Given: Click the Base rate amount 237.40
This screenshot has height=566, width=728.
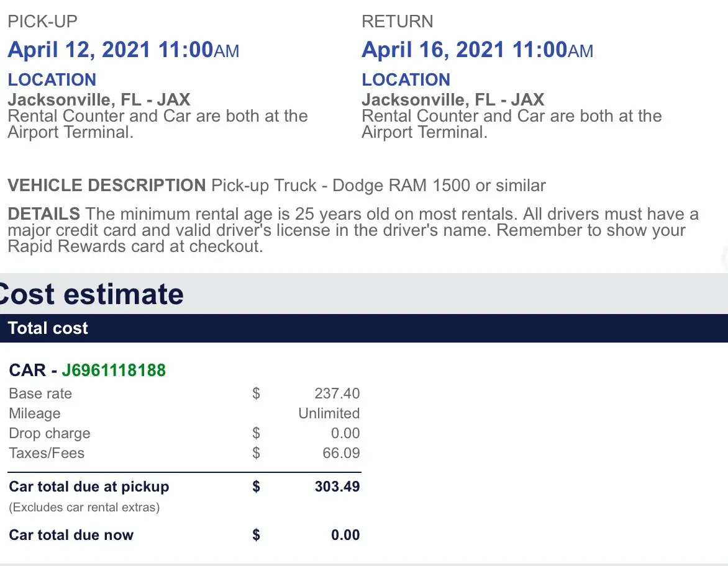Looking at the screenshot, I should coord(337,393).
